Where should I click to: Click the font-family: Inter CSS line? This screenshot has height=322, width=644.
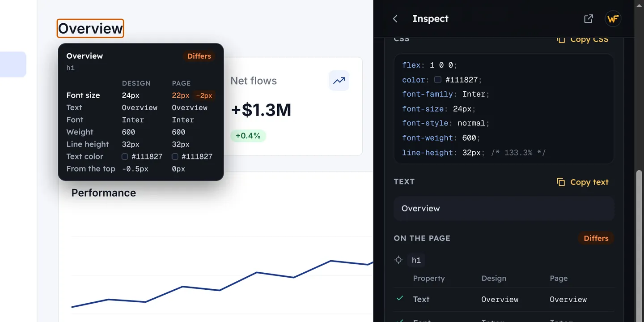click(446, 94)
